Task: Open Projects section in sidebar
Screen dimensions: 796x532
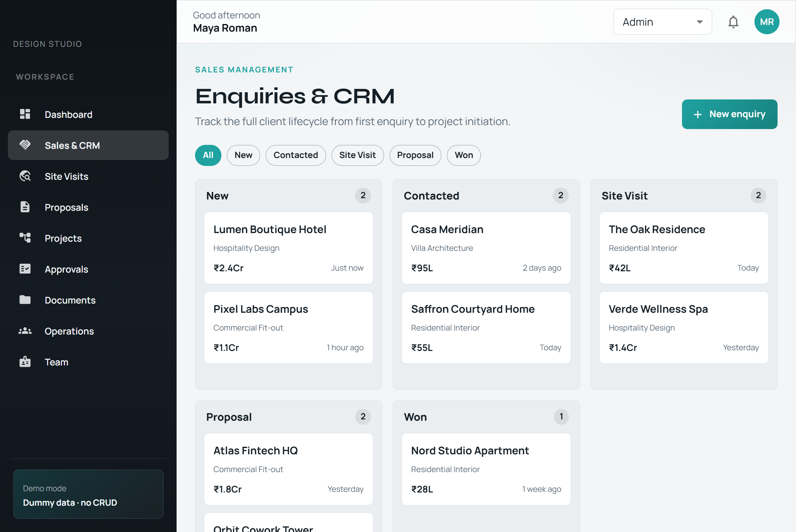Action: click(88, 238)
